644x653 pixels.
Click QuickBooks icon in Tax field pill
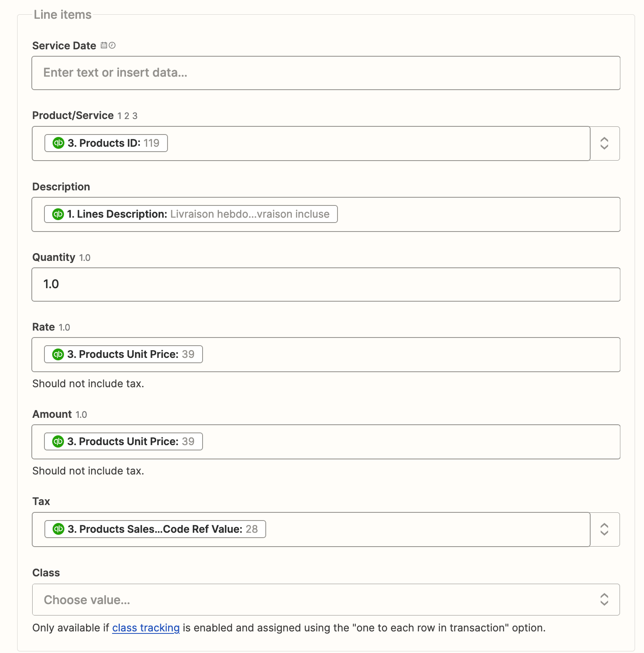[58, 529]
